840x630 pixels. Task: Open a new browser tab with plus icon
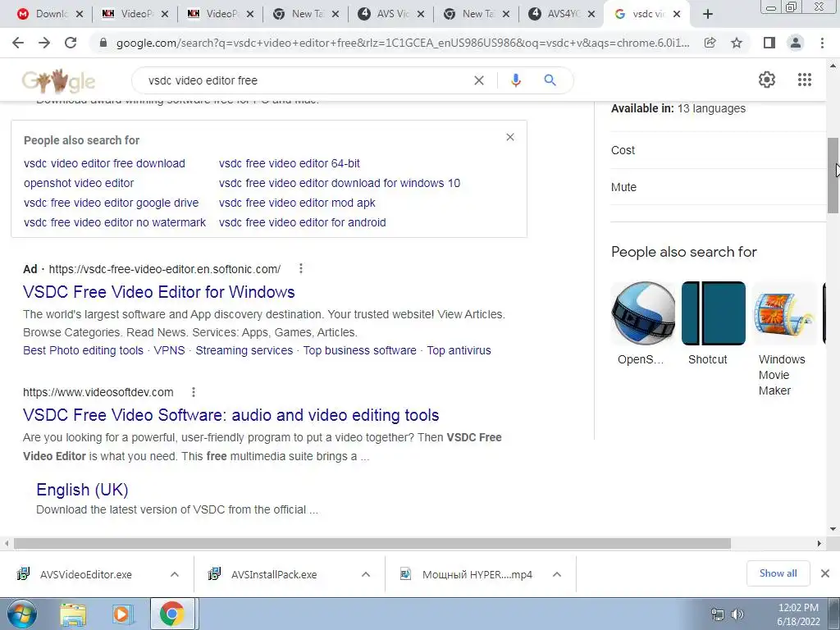pos(708,14)
